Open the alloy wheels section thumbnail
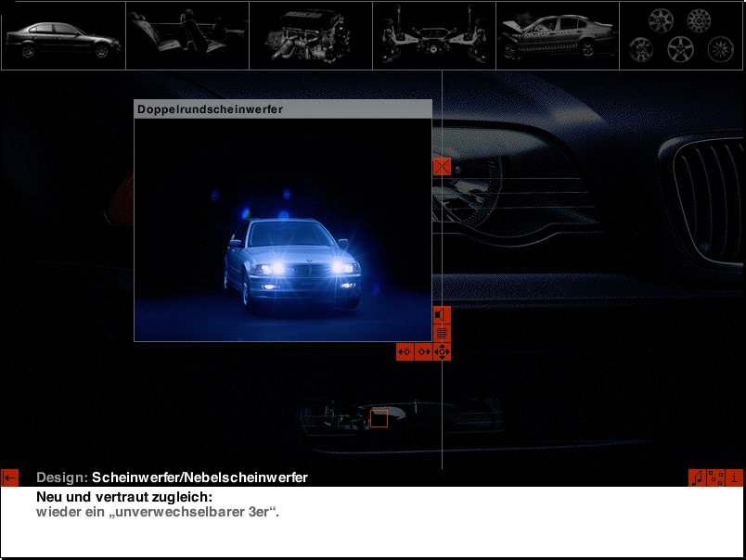Viewport: 746px width, 560px height. pos(681,35)
